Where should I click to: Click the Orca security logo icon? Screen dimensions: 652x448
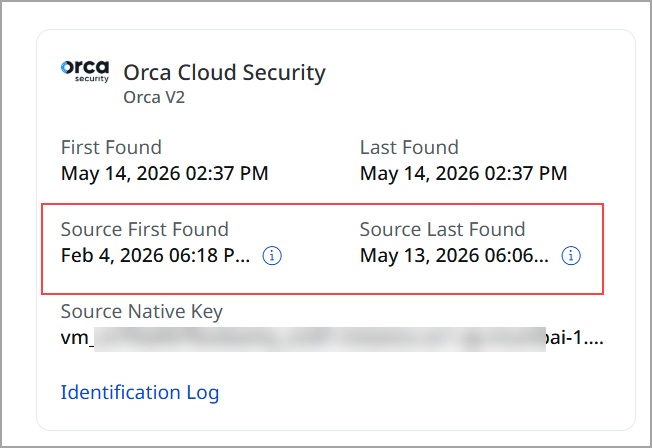(x=85, y=72)
